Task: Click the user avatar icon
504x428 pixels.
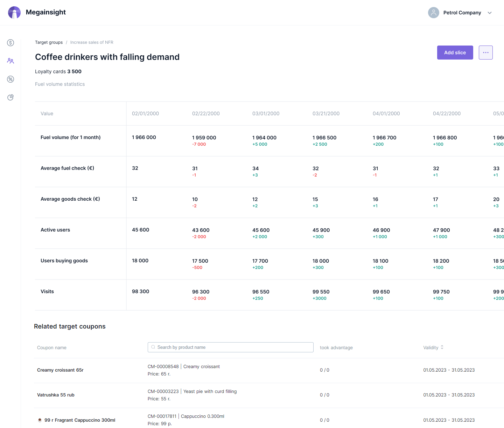Action: tap(433, 13)
